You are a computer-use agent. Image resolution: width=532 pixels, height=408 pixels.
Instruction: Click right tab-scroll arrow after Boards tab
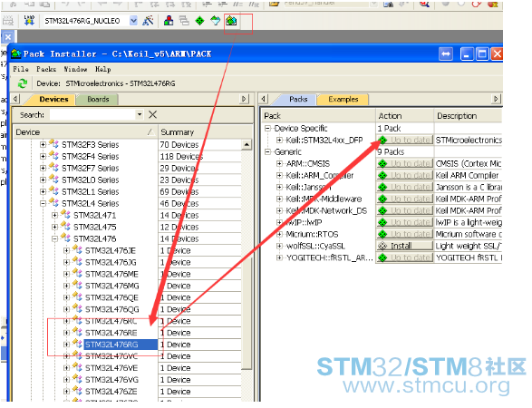(244, 99)
